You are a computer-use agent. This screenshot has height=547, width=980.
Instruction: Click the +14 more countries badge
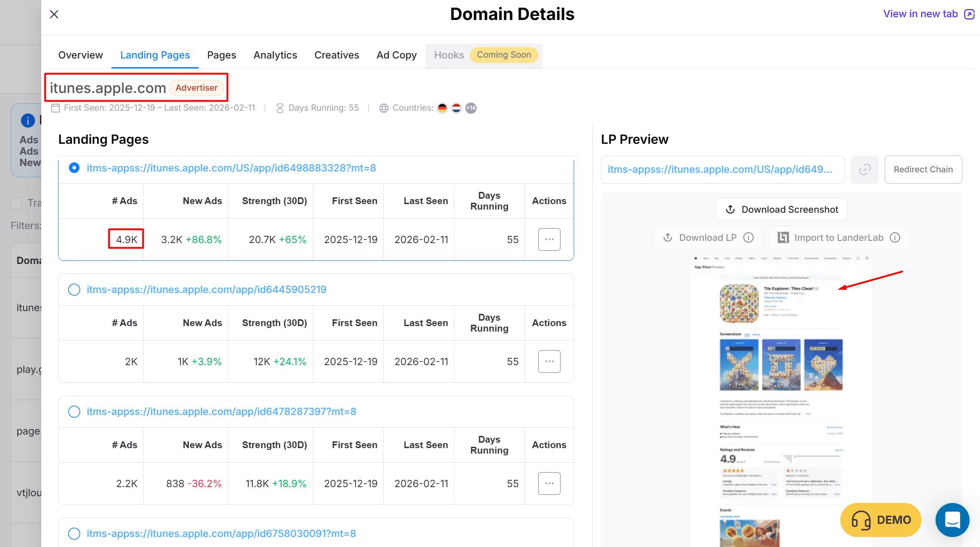coord(471,108)
